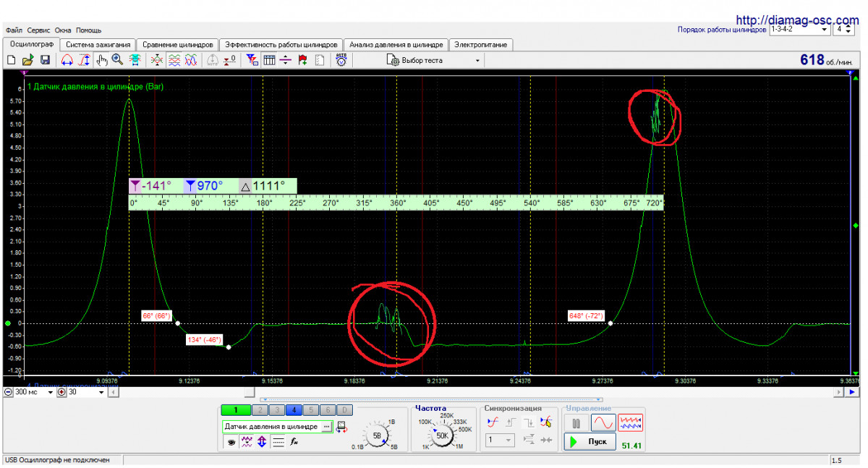Click the fx math function icon
Viewport: 868px width, 468px height.
coord(294,441)
